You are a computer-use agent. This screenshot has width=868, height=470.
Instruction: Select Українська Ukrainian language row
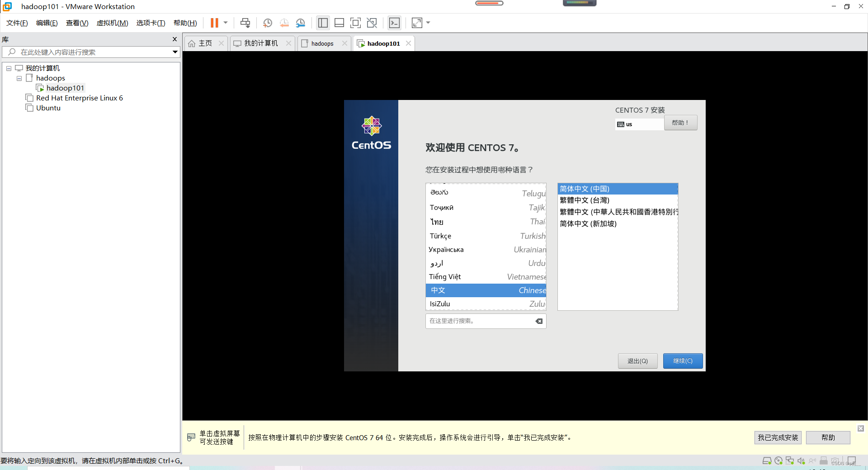click(x=486, y=249)
